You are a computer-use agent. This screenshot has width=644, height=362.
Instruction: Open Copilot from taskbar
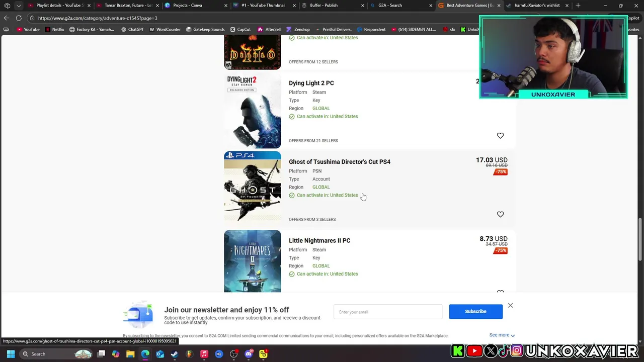[116, 354]
